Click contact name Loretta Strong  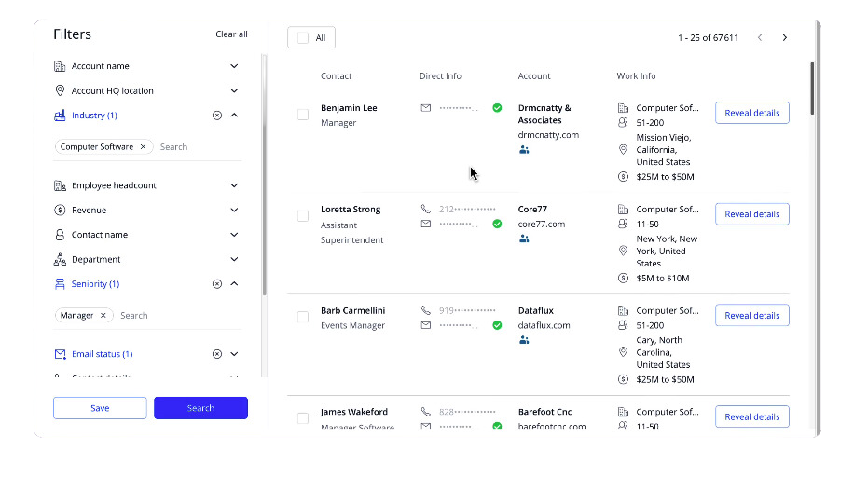[x=351, y=210]
